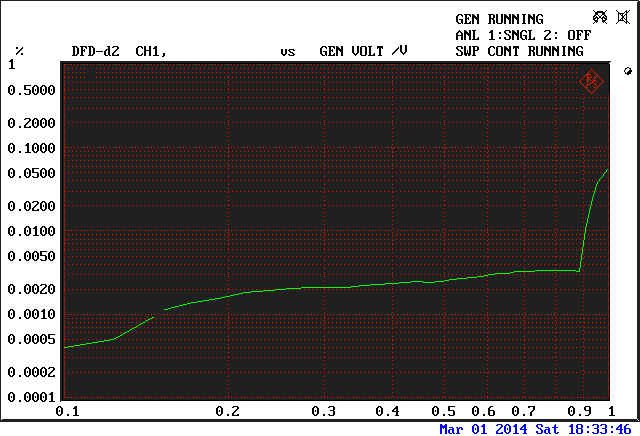Click the 0.1000 Y-axis value
Screen dimensions: 640x436
click(31, 148)
